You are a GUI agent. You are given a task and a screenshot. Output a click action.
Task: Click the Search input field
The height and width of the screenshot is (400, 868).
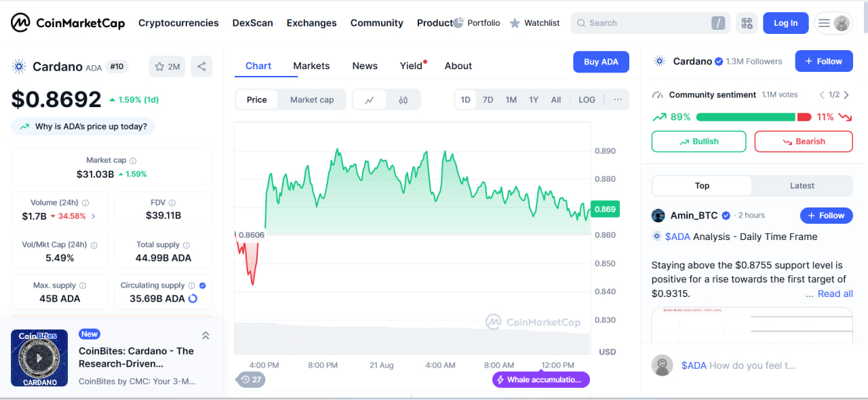(644, 23)
